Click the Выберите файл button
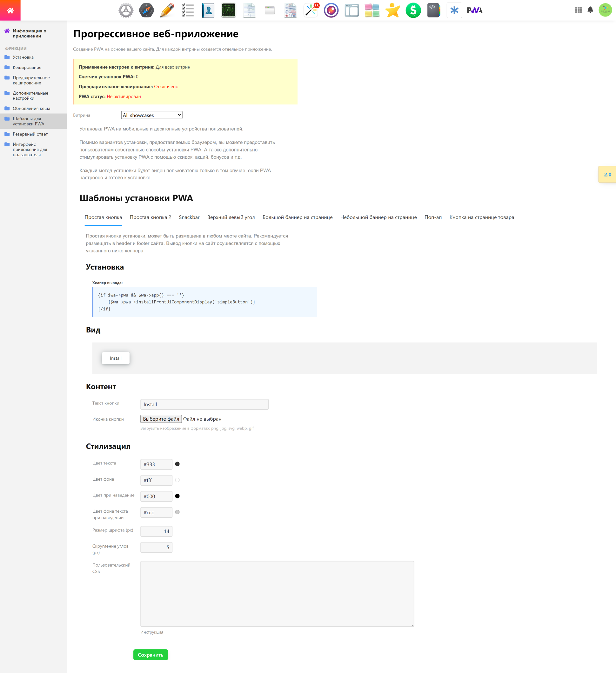 click(161, 419)
